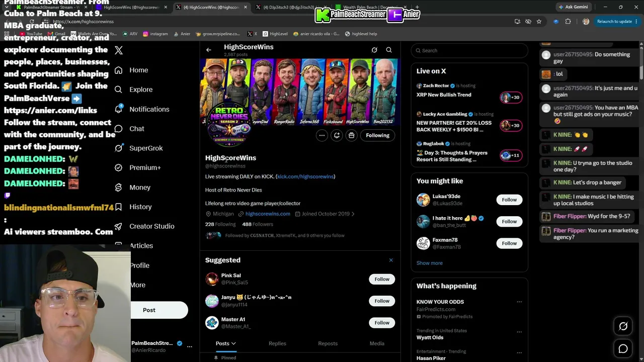Open the Profile sidebar item
Screen dimensions: 644x362
click(x=140, y=265)
